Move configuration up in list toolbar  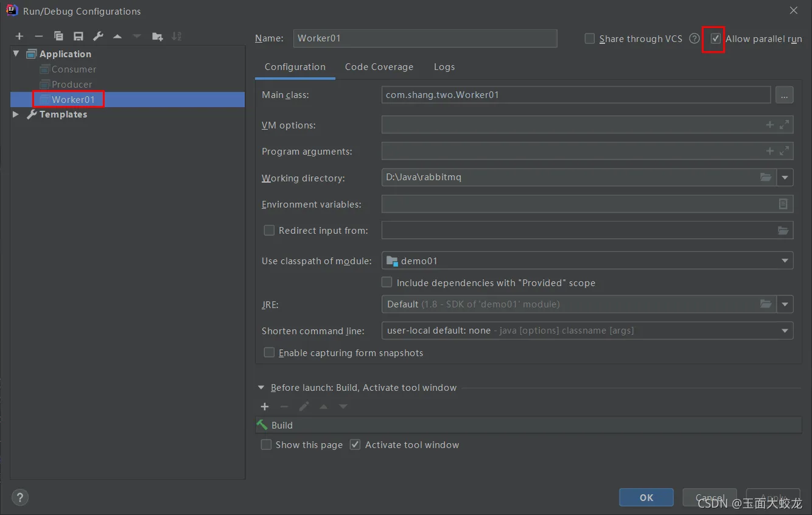[117, 37]
